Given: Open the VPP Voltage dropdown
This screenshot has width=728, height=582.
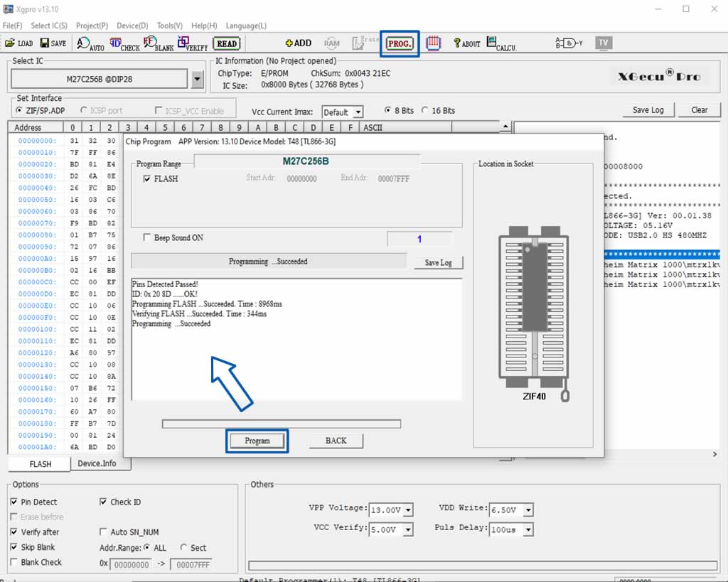Looking at the screenshot, I should [x=408, y=510].
